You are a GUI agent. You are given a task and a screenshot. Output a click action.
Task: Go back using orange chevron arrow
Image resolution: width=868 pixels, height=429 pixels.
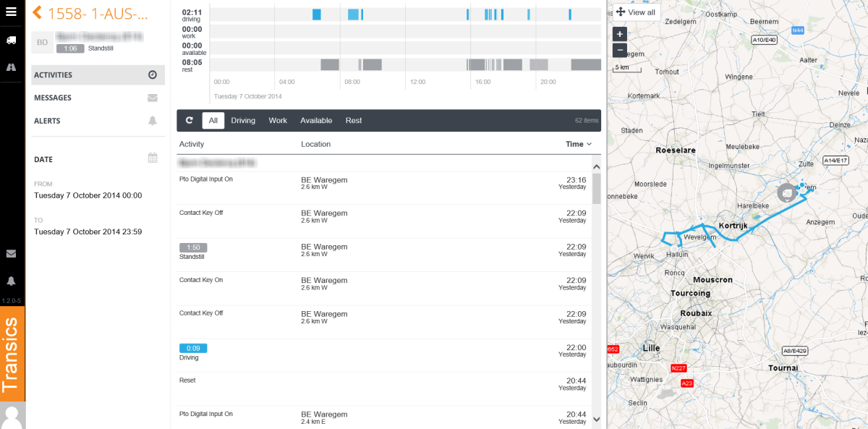coord(37,12)
